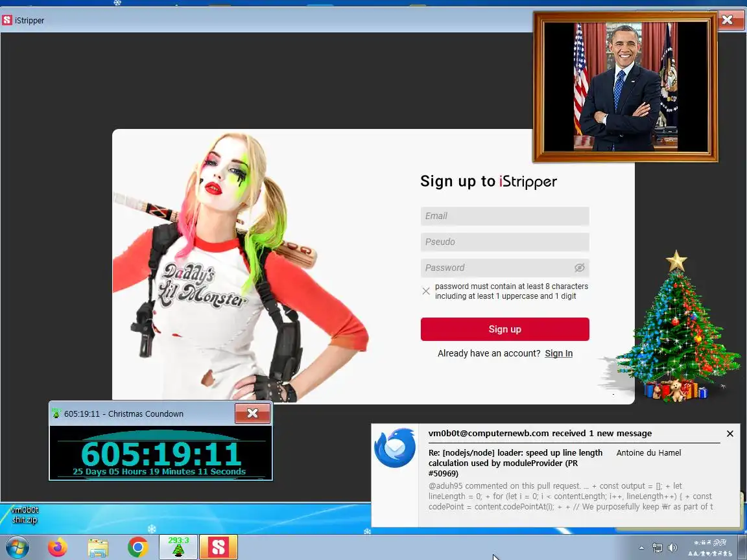Open the Windows Start menu orb
The width and height of the screenshot is (747, 560).
coord(17,548)
